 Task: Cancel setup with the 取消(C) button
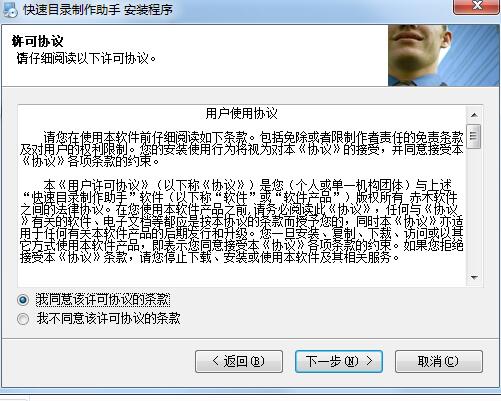pyautogui.click(x=439, y=361)
